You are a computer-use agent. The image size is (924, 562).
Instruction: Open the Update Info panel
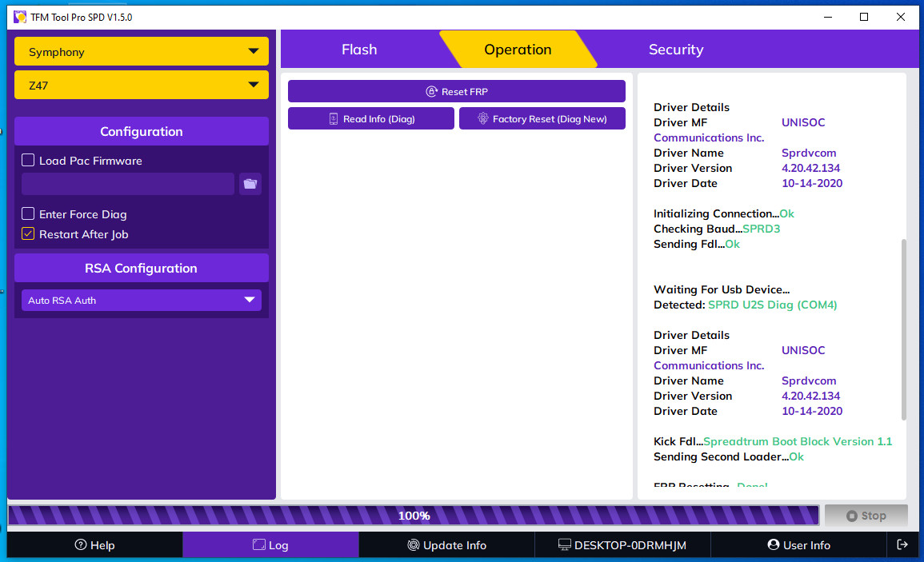tap(446, 545)
